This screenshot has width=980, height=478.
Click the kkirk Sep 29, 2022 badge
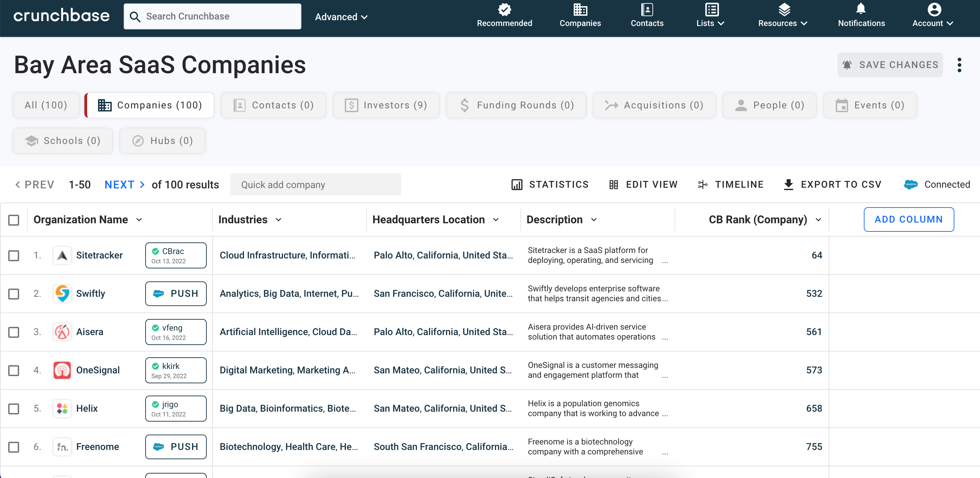click(x=176, y=370)
